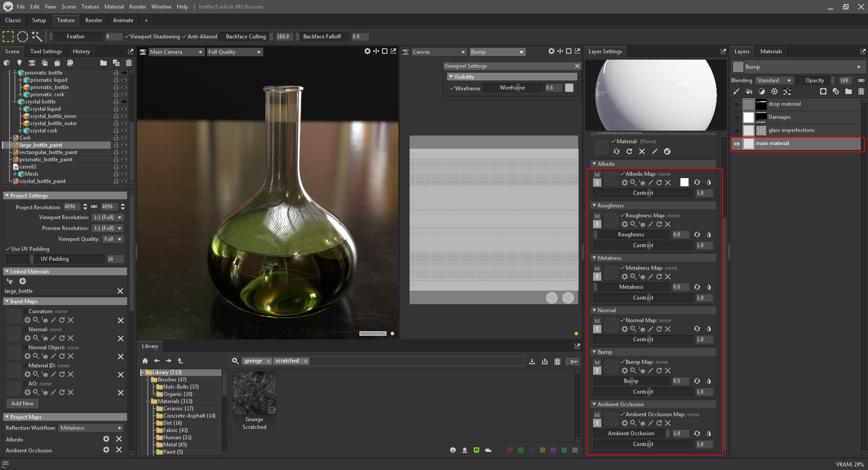Image resolution: width=868 pixels, height=470 pixels.
Task: Open Viewport Quality Full dropdown
Action: [x=113, y=239]
